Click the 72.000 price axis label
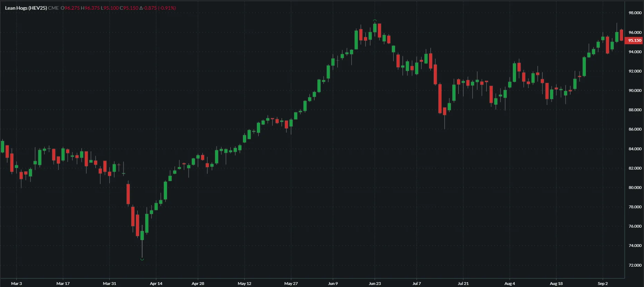 point(635,265)
